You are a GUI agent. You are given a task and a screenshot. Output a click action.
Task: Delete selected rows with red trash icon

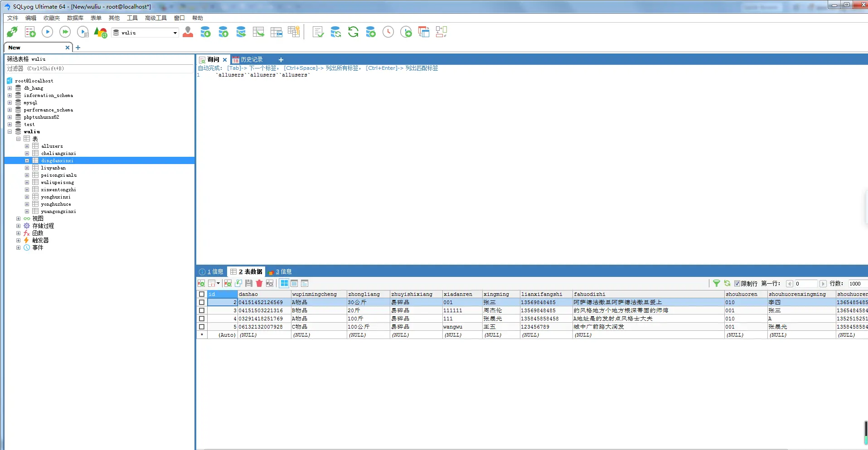[x=259, y=284]
